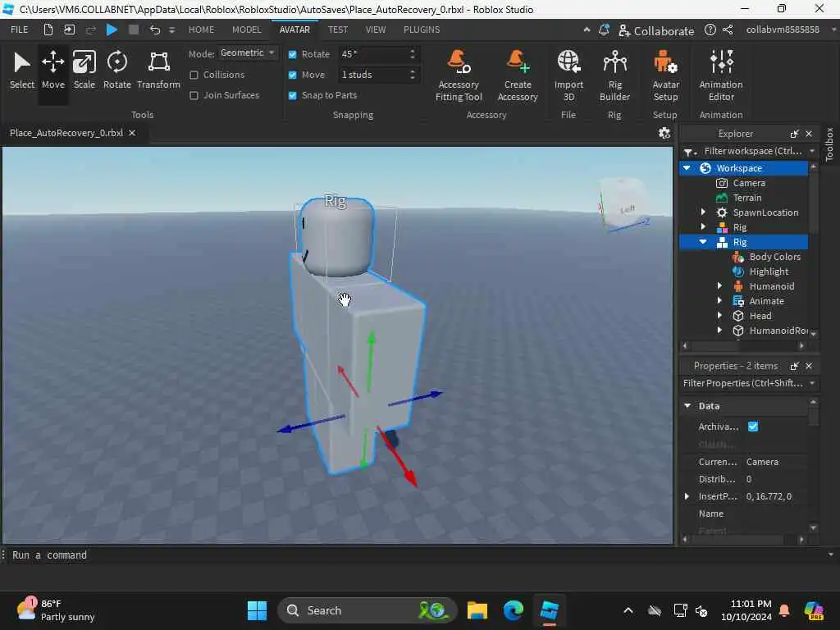
Task: Close the Explorer panel
Action: point(809,134)
